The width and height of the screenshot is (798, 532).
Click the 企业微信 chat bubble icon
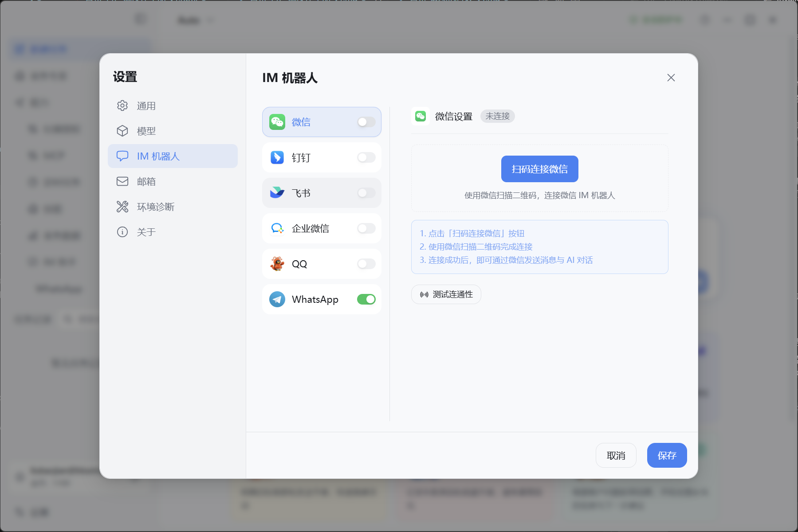(x=277, y=228)
